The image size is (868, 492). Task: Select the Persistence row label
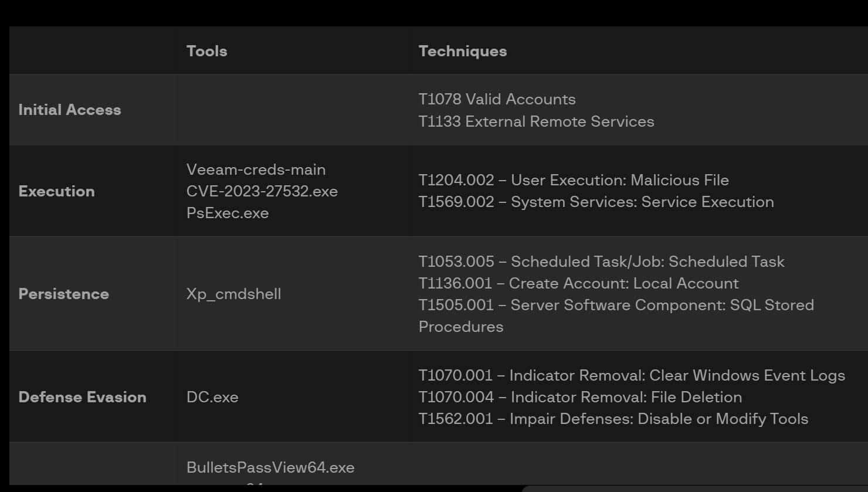coord(63,294)
